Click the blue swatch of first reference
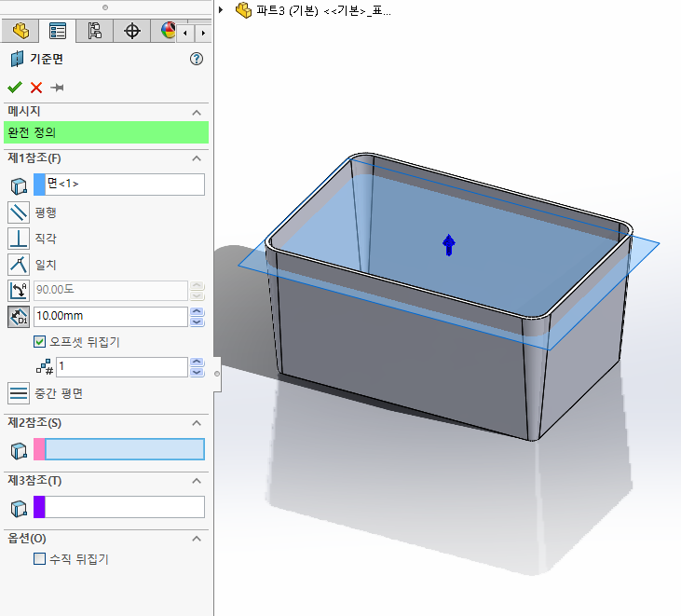This screenshot has width=681, height=616. [x=39, y=185]
